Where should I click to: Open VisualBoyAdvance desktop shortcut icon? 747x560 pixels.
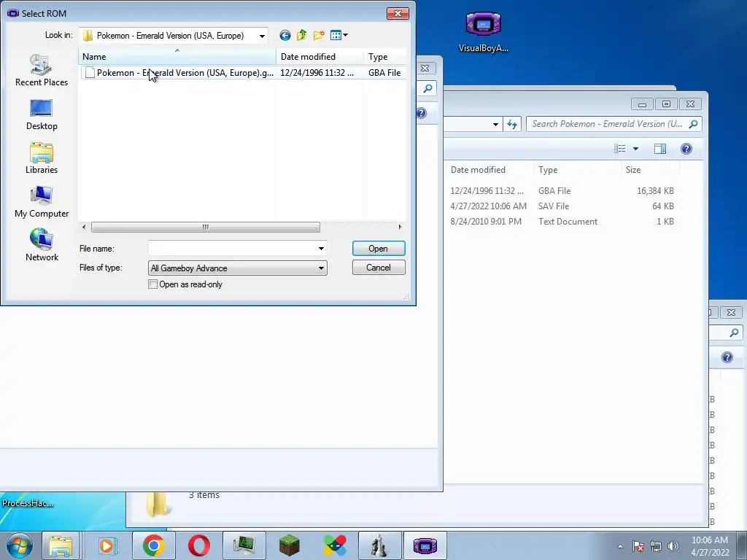pos(483,31)
